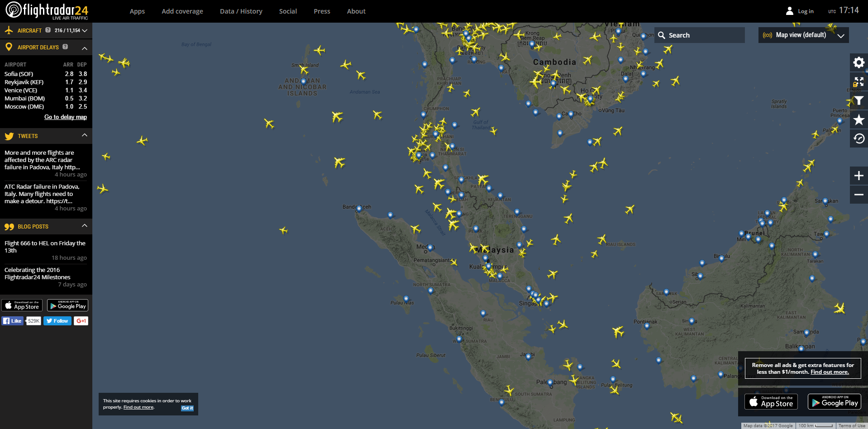Open the Map view (default) dropdown
868x429 pixels.
(803, 35)
